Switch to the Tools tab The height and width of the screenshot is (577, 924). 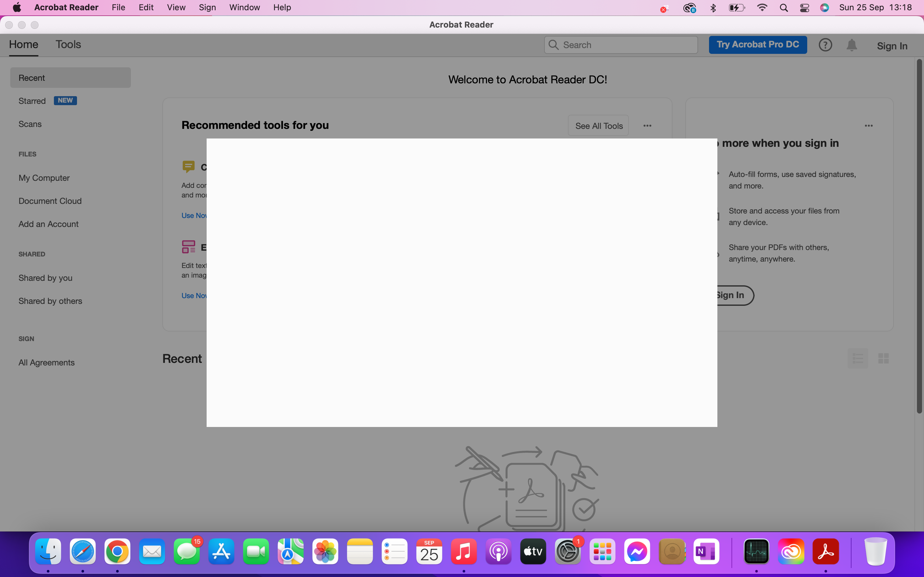point(68,44)
